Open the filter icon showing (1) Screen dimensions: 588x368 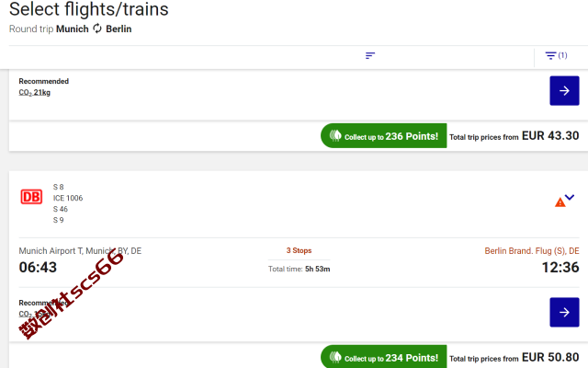click(556, 55)
